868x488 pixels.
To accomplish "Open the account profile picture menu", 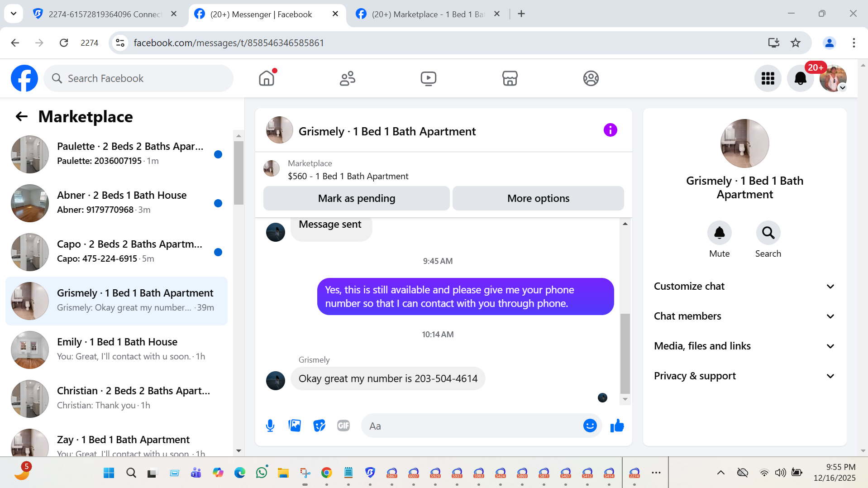I will point(833,78).
